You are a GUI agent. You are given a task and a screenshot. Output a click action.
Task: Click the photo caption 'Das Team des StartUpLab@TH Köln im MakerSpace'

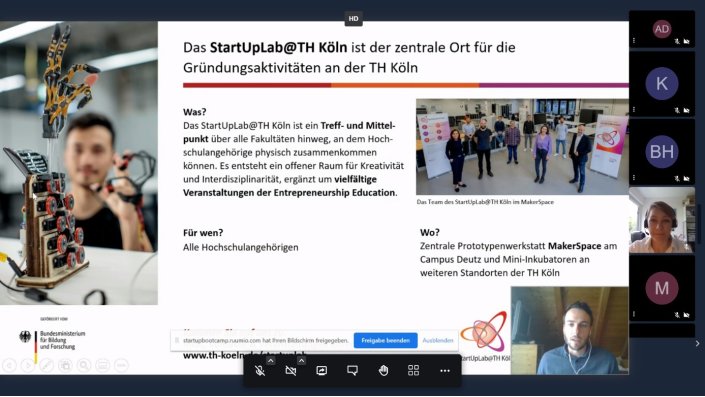point(485,202)
